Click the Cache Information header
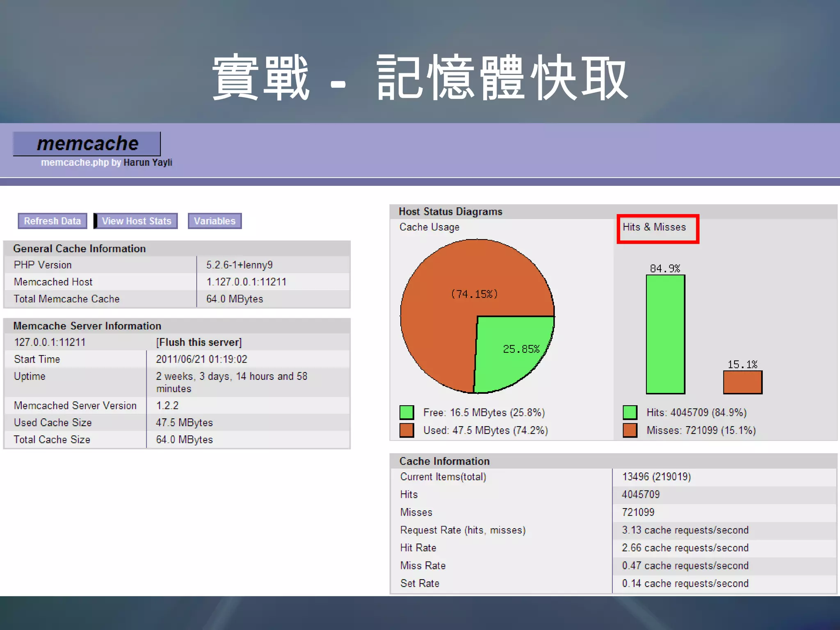 coord(445,461)
